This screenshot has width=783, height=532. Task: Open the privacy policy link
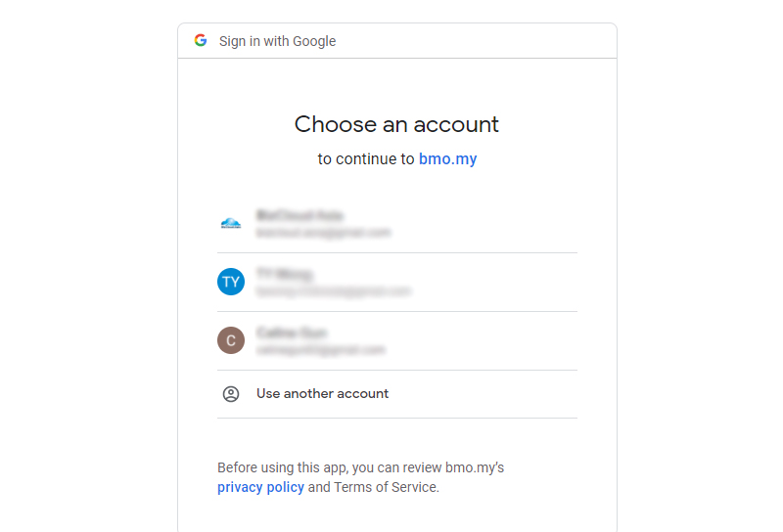[260, 487]
